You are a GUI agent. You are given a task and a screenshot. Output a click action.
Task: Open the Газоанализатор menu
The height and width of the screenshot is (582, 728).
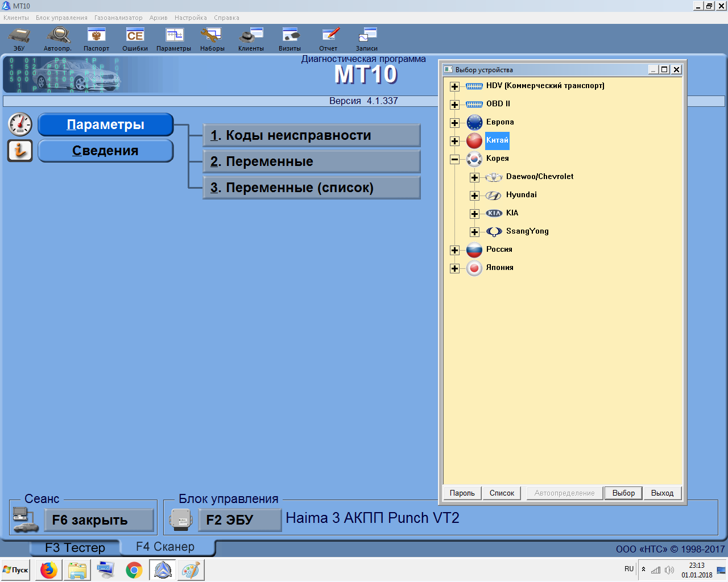[x=118, y=18]
